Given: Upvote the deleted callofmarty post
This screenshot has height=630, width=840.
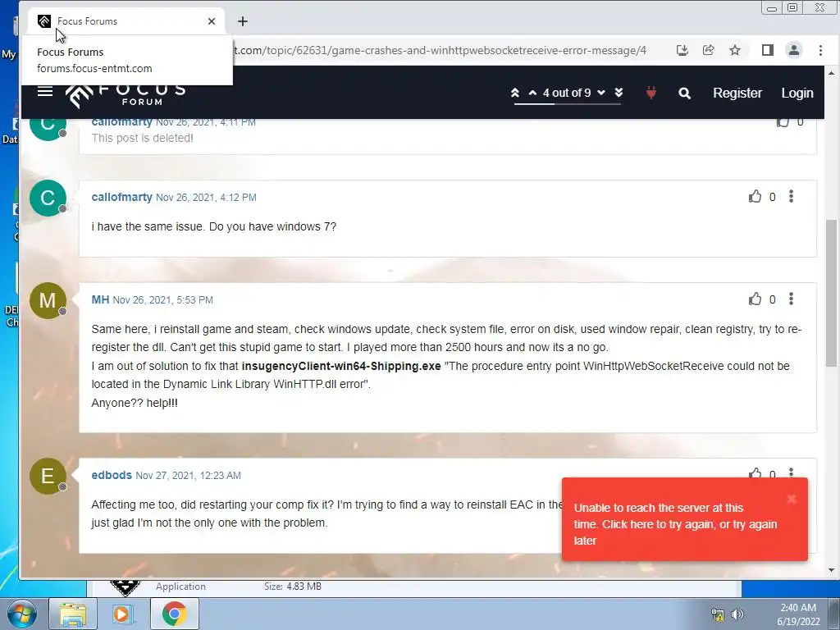Looking at the screenshot, I should coord(783,123).
